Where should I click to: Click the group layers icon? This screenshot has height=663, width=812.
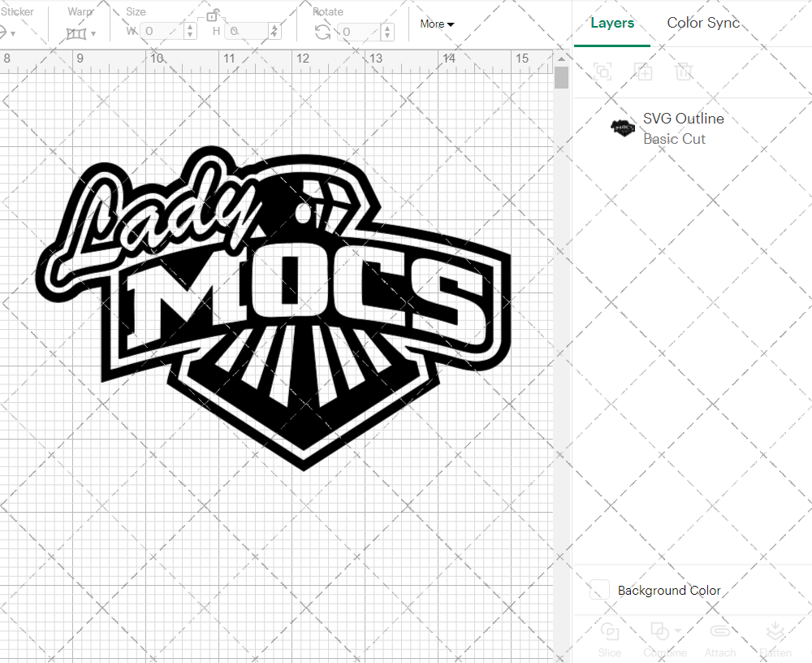tap(603, 71)
